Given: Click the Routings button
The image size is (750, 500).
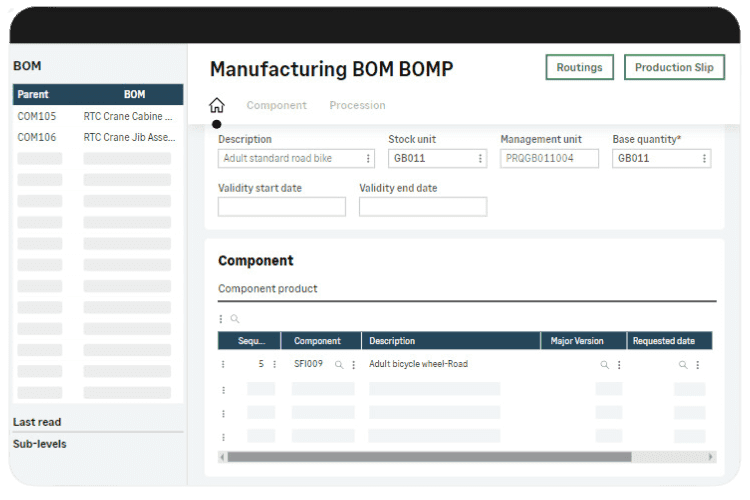Looking at the screenshot, I should point(580,67).
